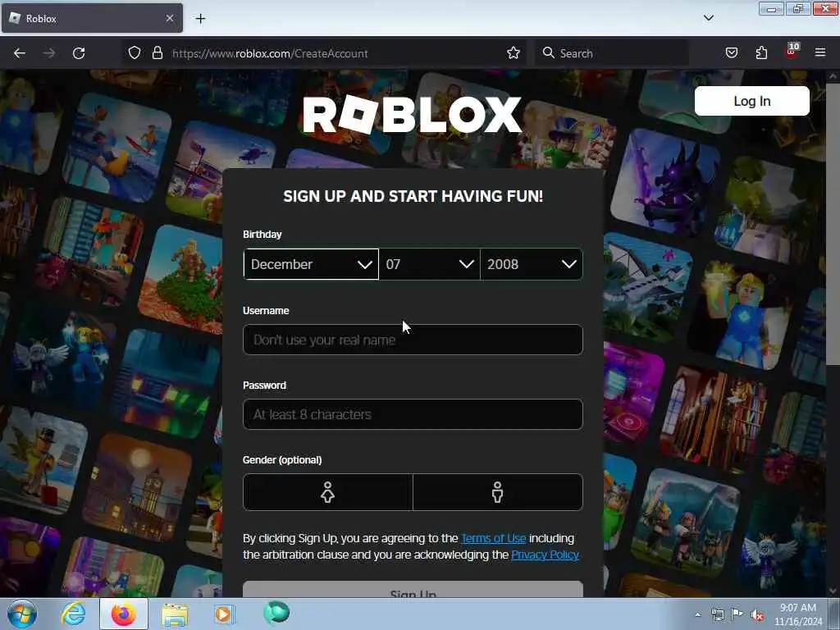Click the Action Center flag icon
This screenshot has width=840, height=630.
click(x=737, y=614)
